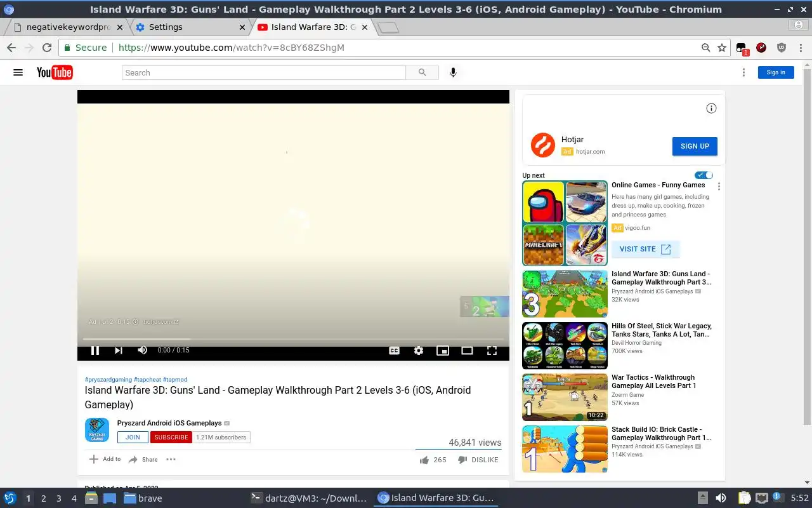
Task: Switch to workspace 2 in taskbar
Action: coord(43,498)
